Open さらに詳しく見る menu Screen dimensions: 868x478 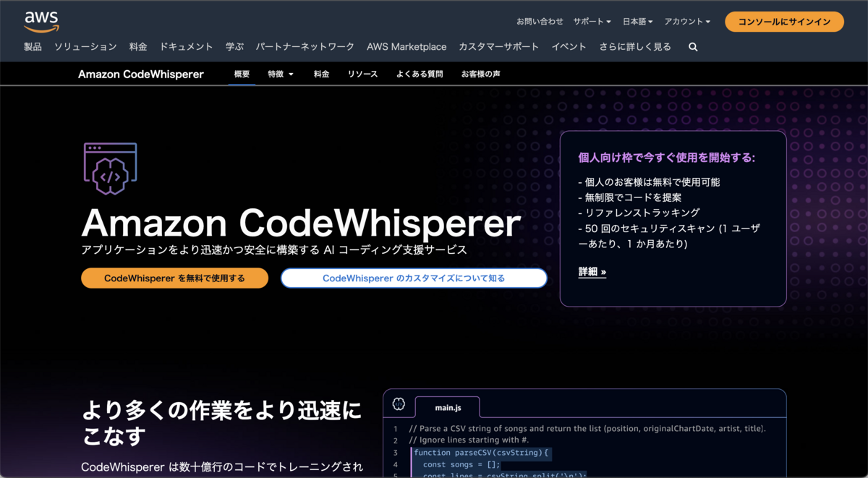[635, 46]
